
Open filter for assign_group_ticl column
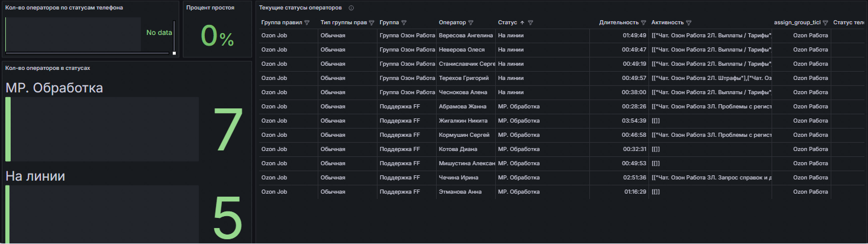[825, 23]
